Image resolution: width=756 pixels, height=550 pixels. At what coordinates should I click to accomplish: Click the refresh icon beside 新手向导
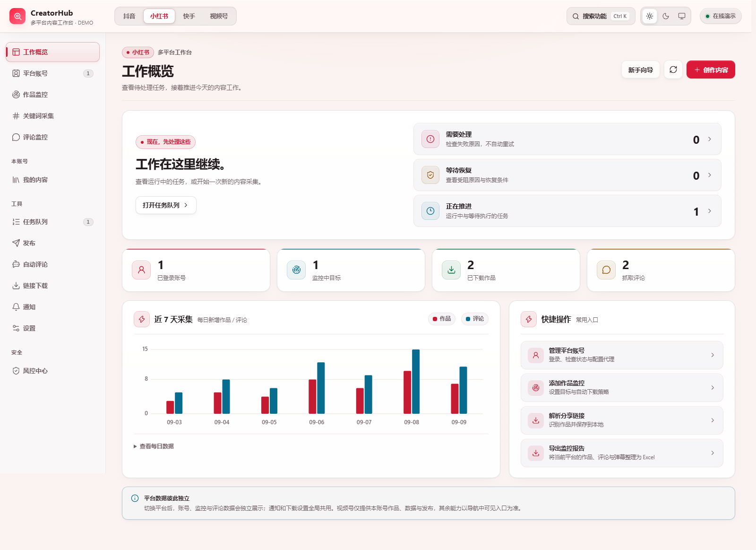click(x=673, y=70)
